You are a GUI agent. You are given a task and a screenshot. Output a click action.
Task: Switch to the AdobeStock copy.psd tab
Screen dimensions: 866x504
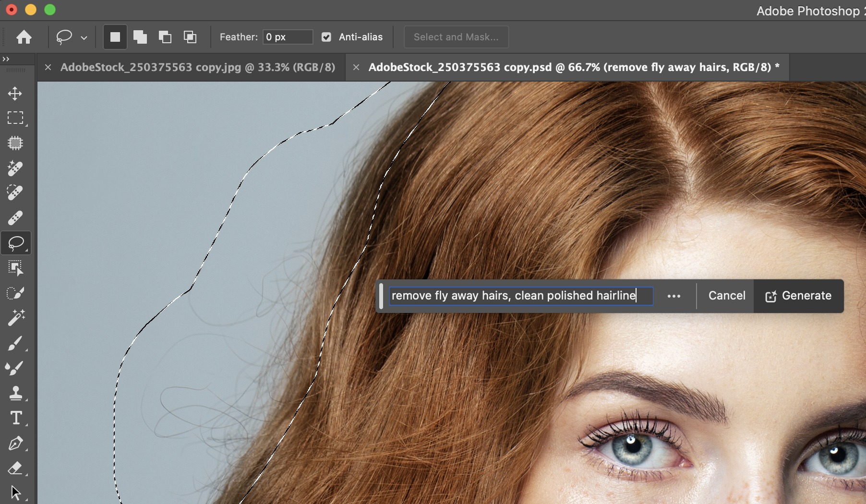coord(573,67)
